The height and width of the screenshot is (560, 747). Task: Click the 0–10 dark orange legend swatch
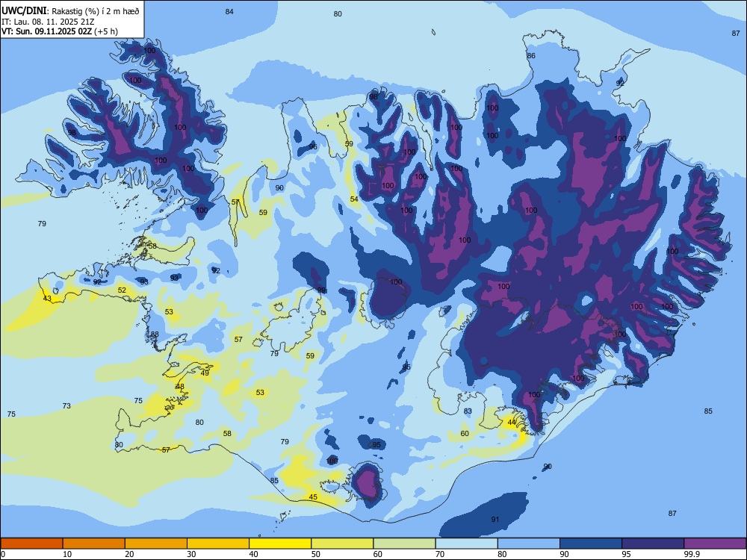31,544
